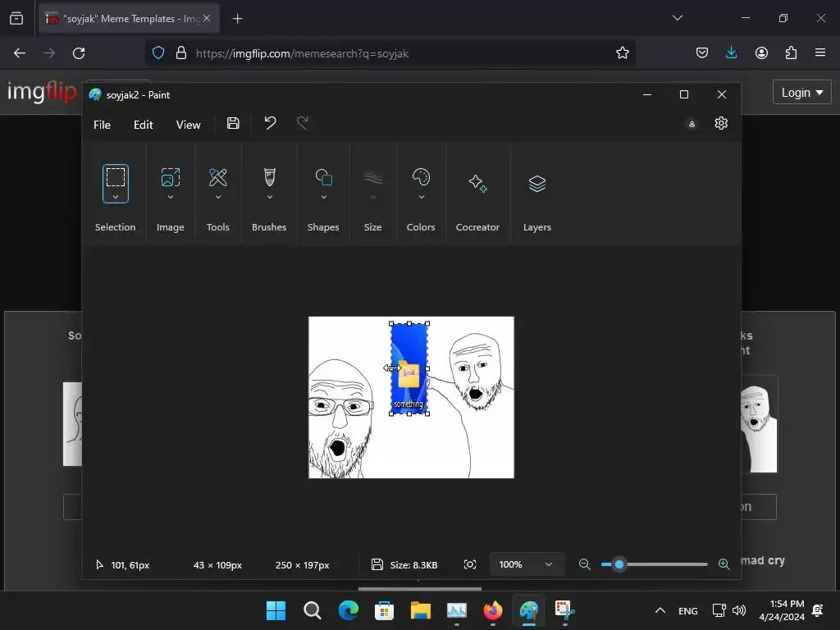Open the File menu in Paint

(102, 125)
